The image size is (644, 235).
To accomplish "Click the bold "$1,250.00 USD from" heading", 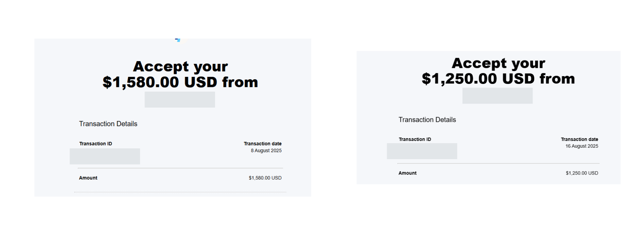I will tap(498, 79).
